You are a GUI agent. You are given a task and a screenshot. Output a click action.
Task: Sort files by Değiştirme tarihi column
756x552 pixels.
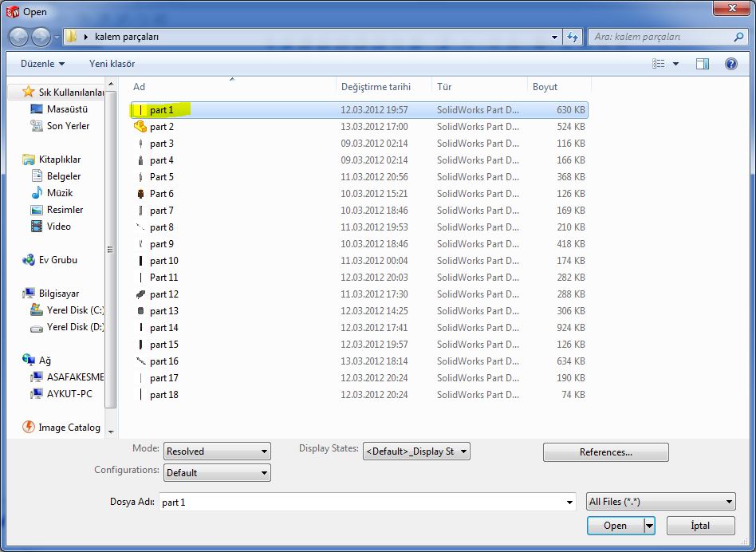[376, 87]
